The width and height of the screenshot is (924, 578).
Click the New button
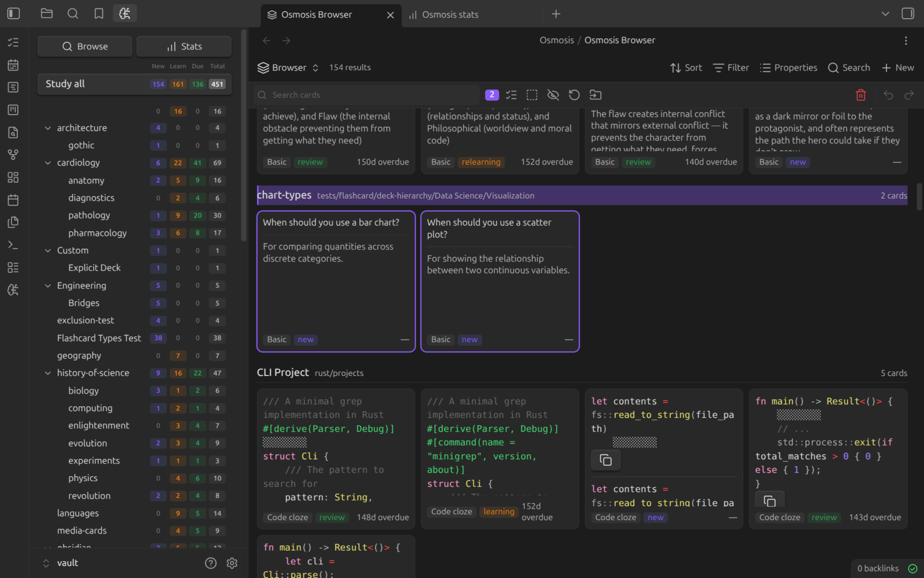[898, 68]
